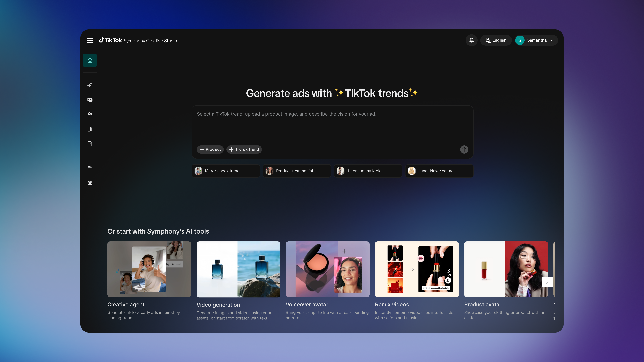The width and height of the screenshot is (644, 362).
Task: Open the notifications bell
Action: coord(471,40)
